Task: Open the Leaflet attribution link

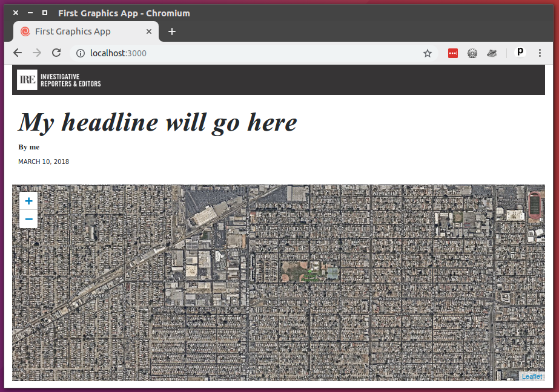Action: (532, 376)
